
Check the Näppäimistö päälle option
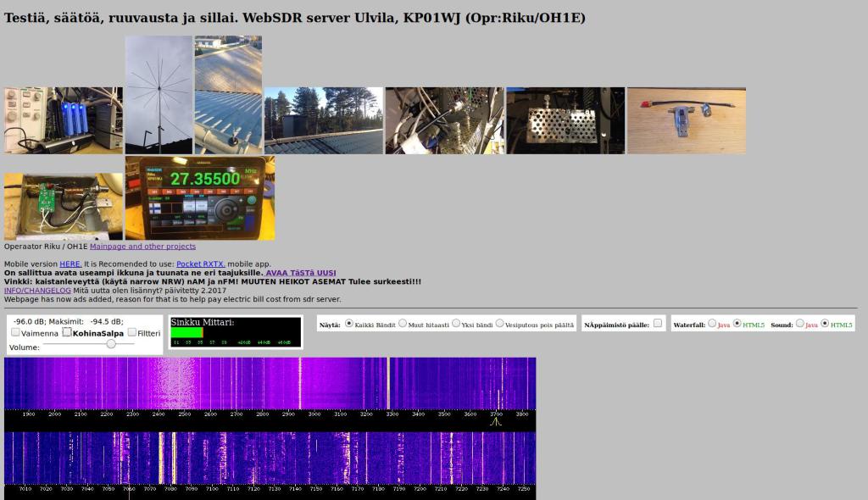(x=657, y=322)
